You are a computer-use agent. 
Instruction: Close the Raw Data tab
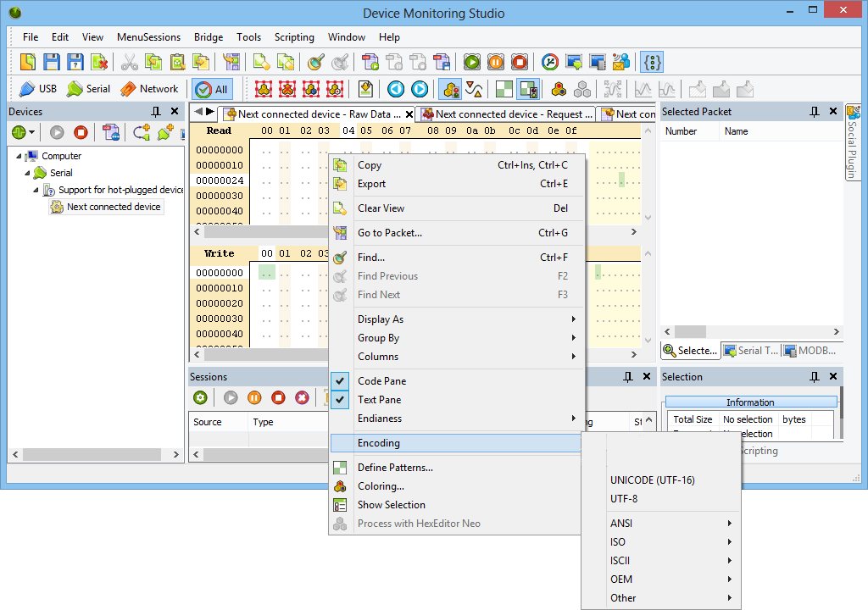coord(409,114)
